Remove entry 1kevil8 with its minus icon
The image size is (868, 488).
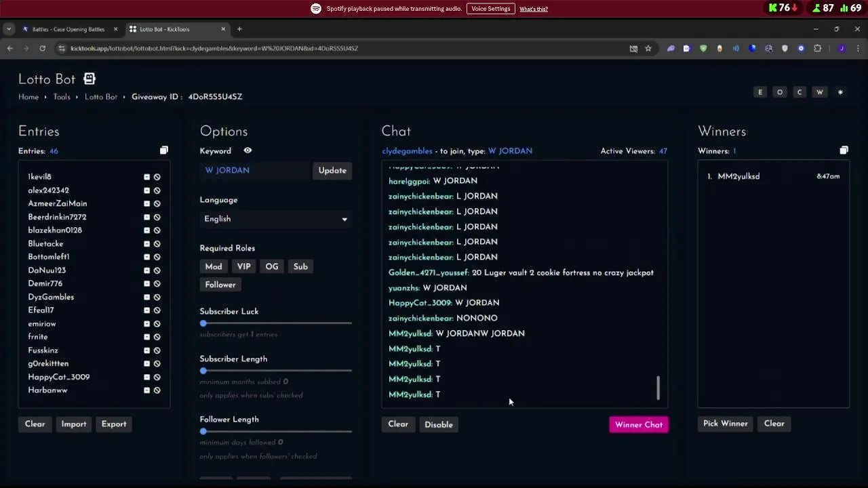pyautogui.click(x=146, y=177)
